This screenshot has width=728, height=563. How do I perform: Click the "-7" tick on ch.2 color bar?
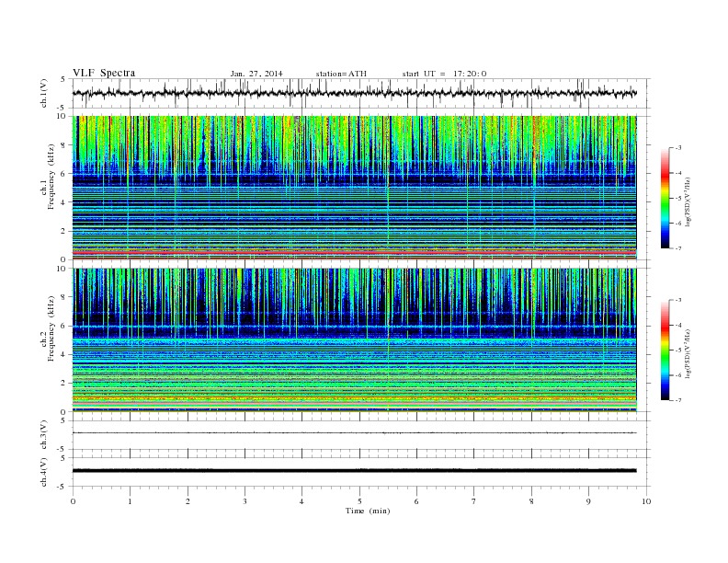(x=677, y=400)
